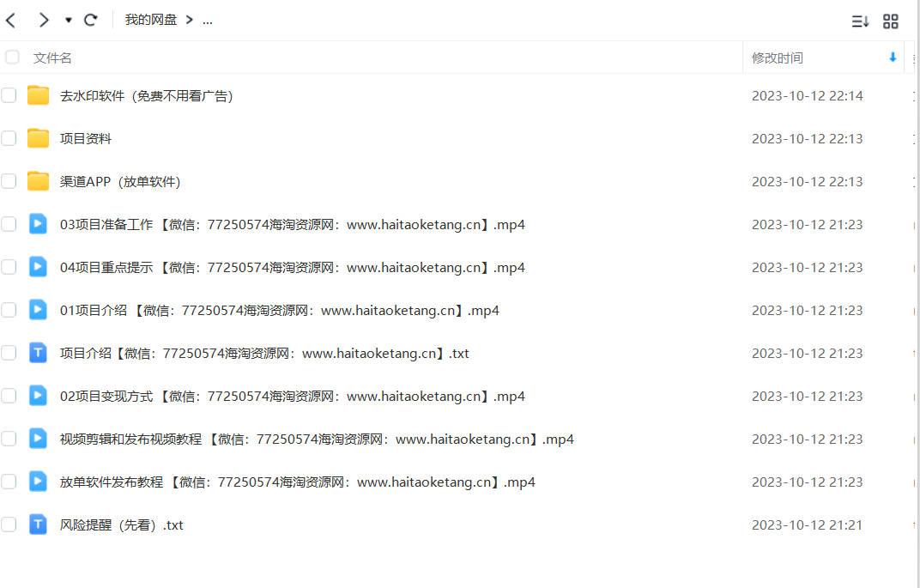Switch to grid view icon
The image size is (920, 588).
pos(891,21)
